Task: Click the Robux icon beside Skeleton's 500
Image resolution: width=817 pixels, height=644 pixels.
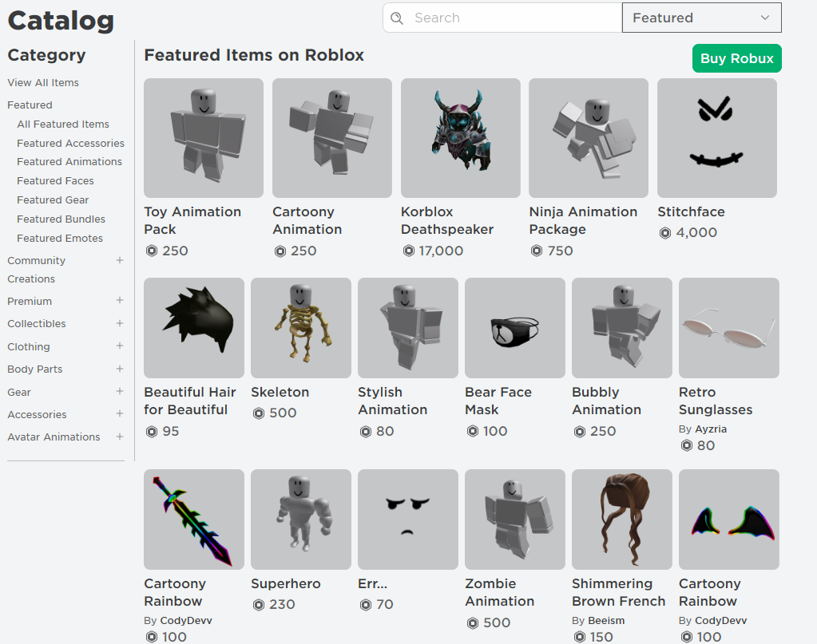Action: [259, 413]
